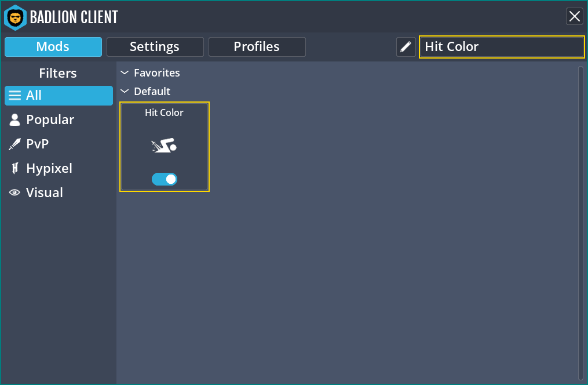Open the Profiles tab
Viewport: 588px width, 385px height.
pos(257,47)
